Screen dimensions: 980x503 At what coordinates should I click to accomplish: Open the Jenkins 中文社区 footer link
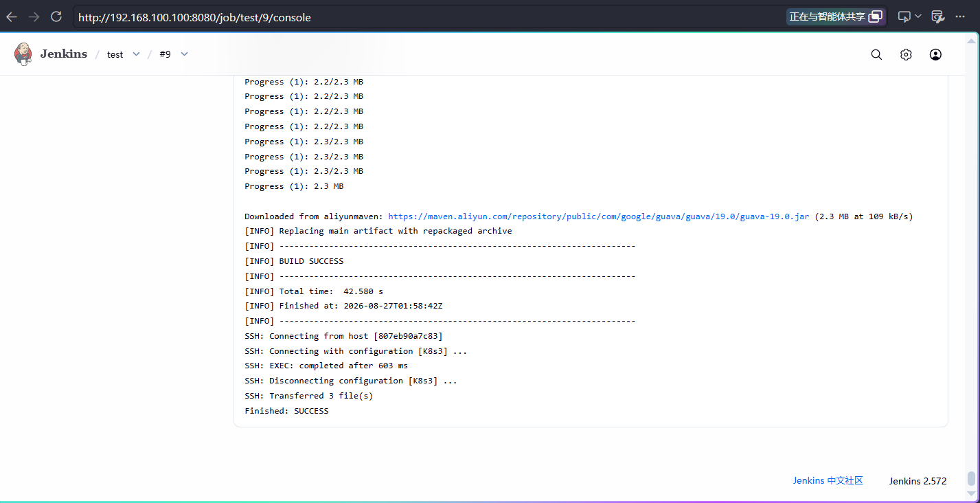pos(828,481)
